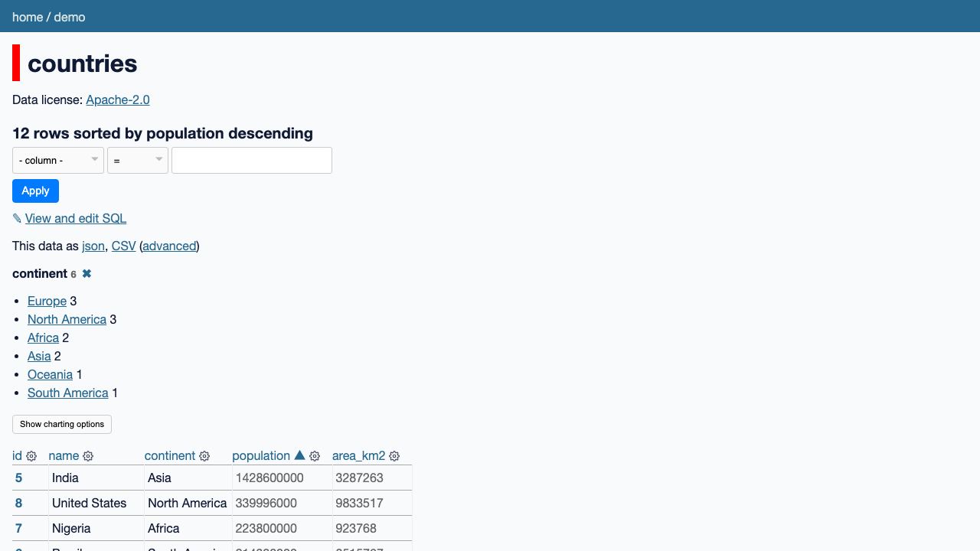The height and width of the screenshot is (551, 980).
Task: Select the 9833517 area cell
Action: tap(372, 503)
